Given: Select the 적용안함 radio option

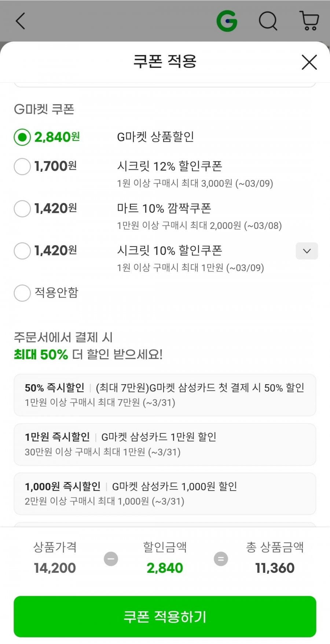Looking at the screenshot, I should click(x=22, y=293).
